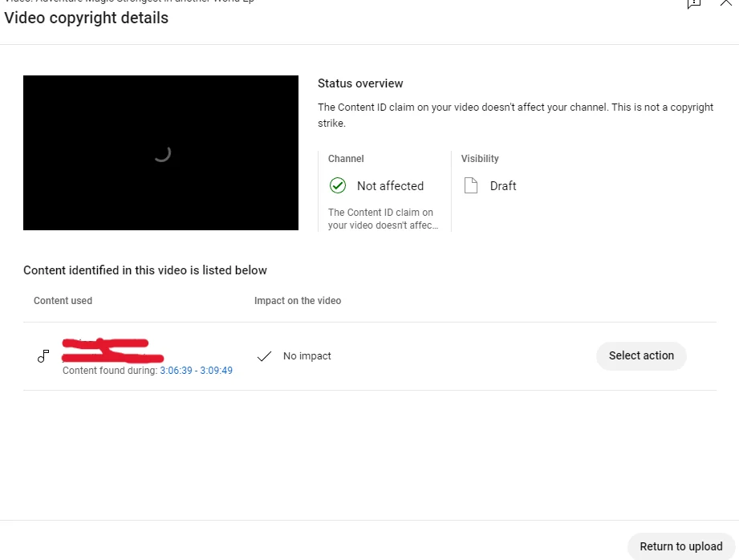The image size is (739, 560).
Task: Select the 'Not affected' channel status text
Action: click(x=390, y=185)
